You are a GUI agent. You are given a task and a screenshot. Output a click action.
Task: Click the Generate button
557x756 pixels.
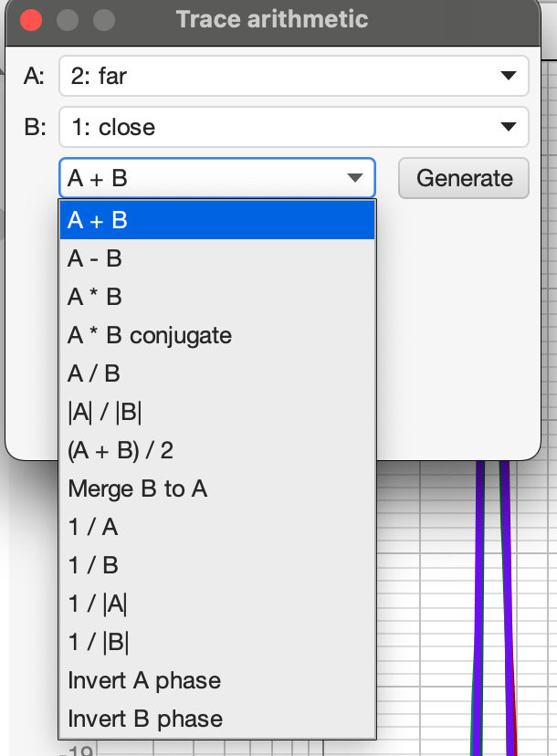tap(464, 178)
